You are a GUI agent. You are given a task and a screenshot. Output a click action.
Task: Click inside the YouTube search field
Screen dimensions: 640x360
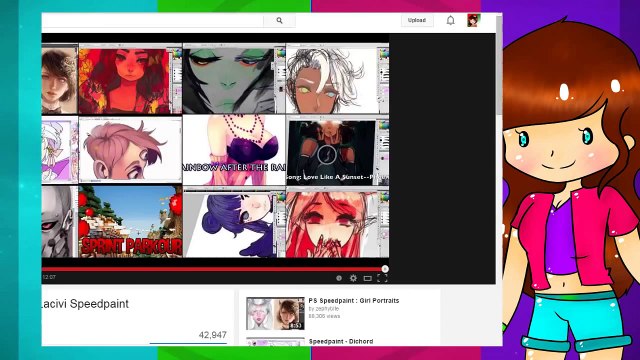pos(152,20)
